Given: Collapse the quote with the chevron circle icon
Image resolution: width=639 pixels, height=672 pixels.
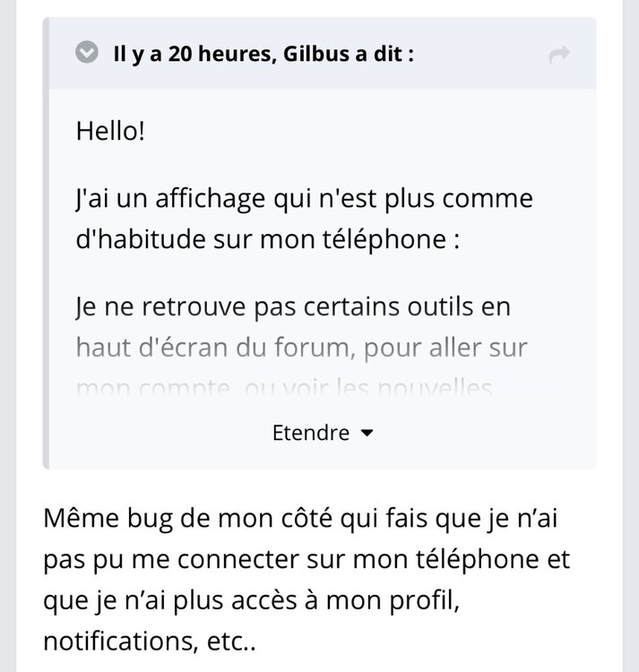Looking at the screenshot, I should click(x=87, y=53).
